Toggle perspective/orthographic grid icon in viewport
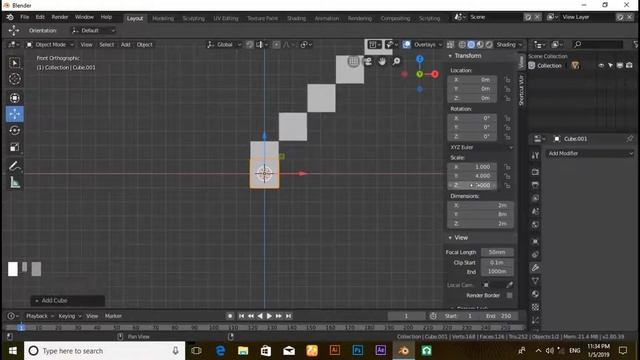Image resolution: width=640 pixels, height=360 pixels. click(353, 62)
